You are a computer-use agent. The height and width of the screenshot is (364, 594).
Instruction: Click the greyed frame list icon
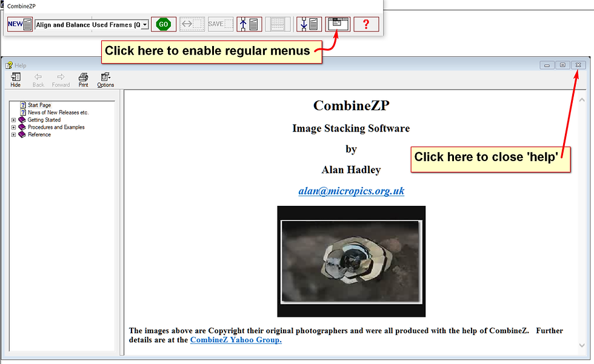coord(278,24)
